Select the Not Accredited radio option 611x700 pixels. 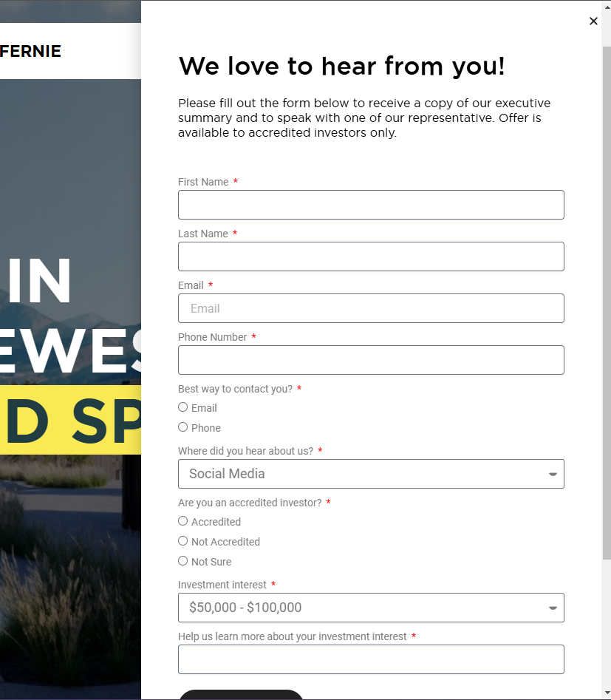click(183, 541)
